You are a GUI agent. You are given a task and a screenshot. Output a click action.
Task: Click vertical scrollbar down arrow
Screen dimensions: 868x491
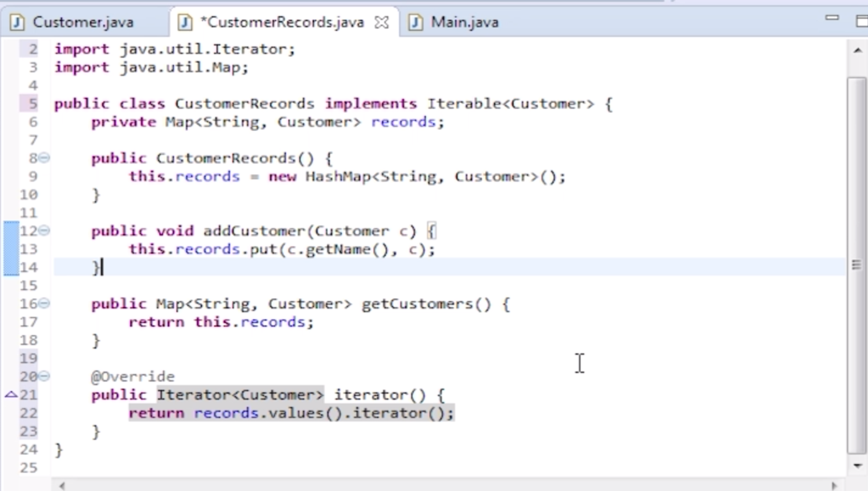857,465
